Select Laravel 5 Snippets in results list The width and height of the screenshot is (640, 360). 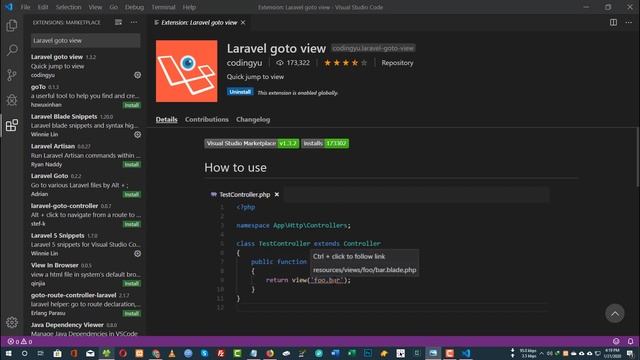pyautogui.click(x=85, y=244)
